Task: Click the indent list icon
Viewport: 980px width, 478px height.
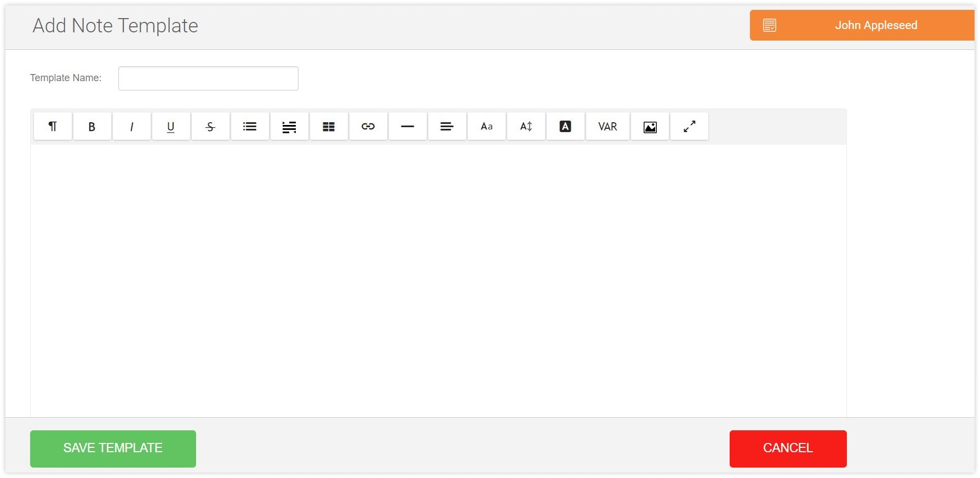Action: (x=289, y=127)
